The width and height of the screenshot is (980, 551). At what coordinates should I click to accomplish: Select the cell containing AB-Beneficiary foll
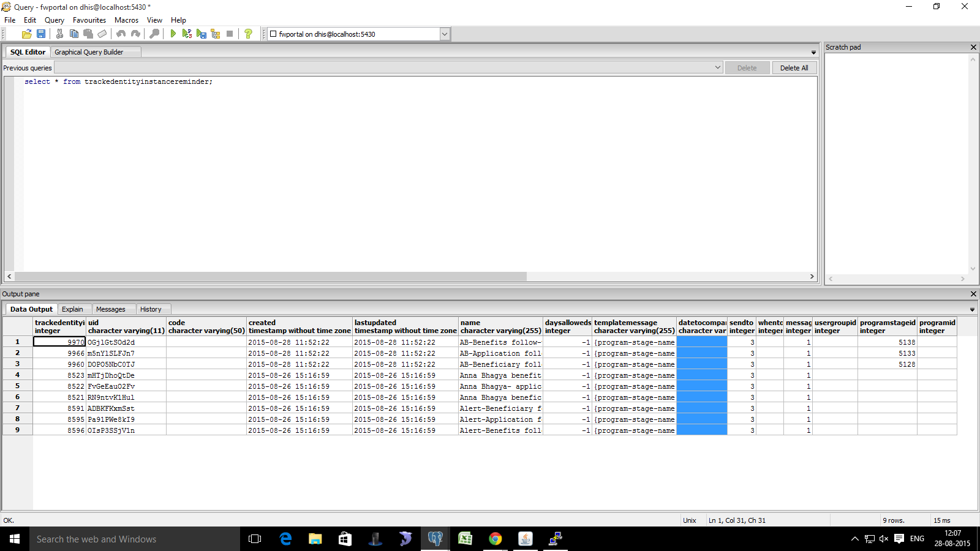coord(500,364)
